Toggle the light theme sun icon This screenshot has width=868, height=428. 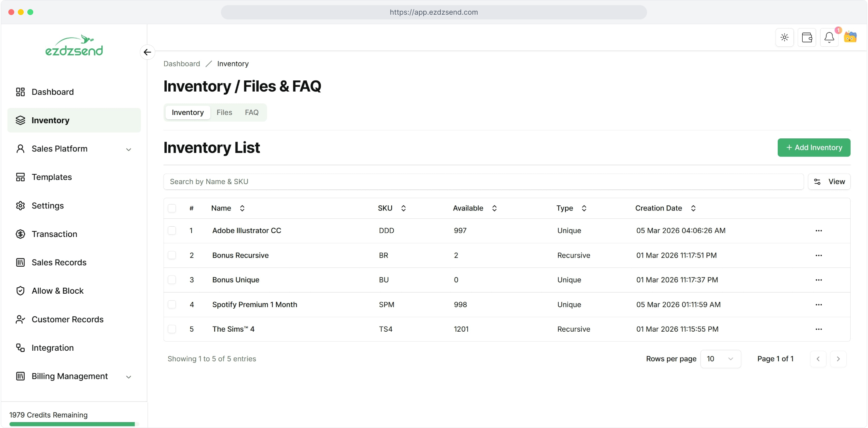pos(784,38)
